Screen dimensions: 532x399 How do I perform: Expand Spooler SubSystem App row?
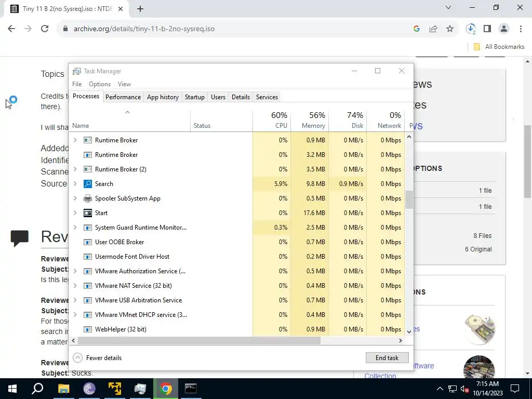tap(75, 198)
